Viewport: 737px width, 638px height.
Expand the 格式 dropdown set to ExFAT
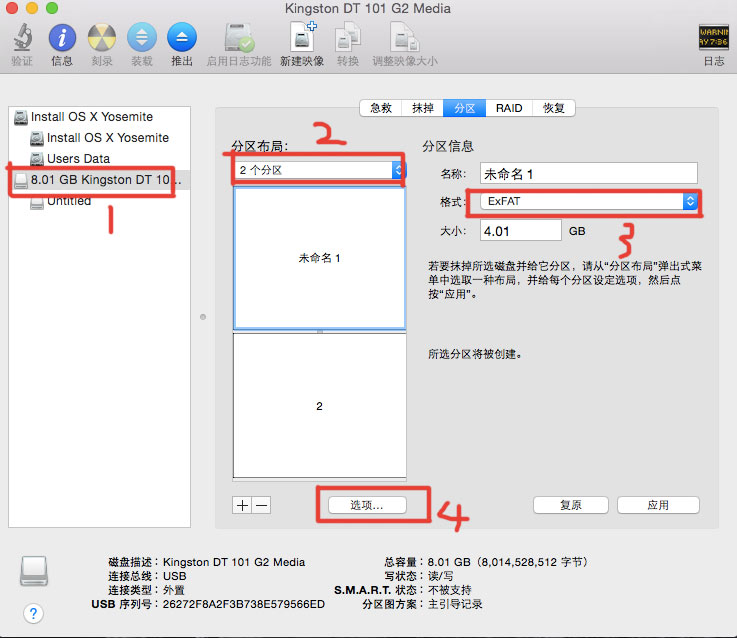tap(588, 201)
